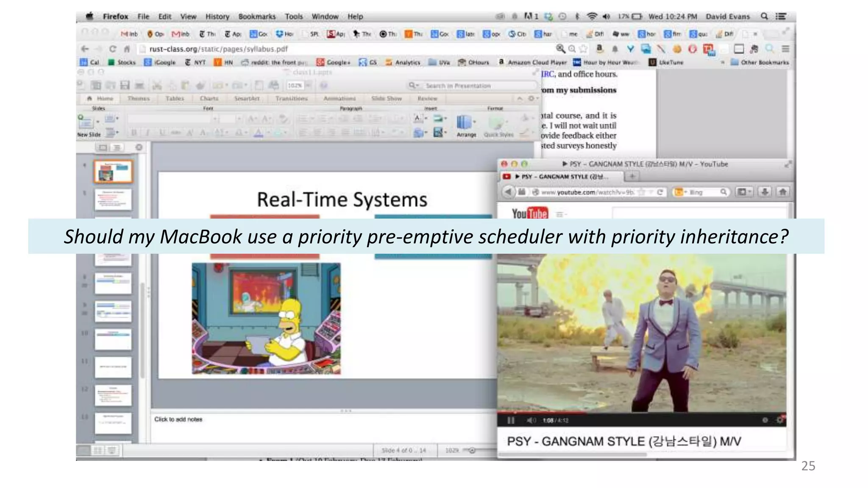868x488 pixels.
Task: Reload the syllabus.pdf page
Action: (x=112, y=49)
